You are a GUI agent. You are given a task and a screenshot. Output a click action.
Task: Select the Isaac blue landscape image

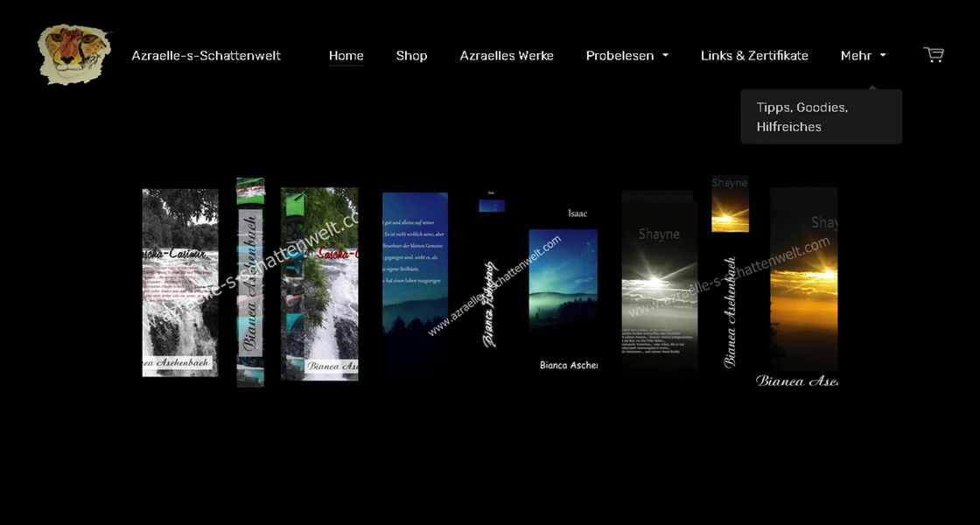pos(563,280)
